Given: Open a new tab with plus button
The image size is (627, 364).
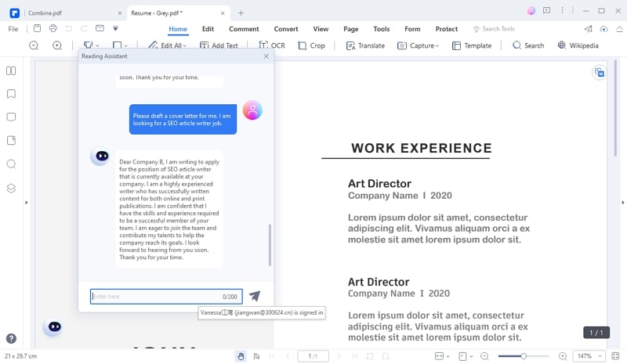Looking at the screenshot, I should (x=241, y=13).
